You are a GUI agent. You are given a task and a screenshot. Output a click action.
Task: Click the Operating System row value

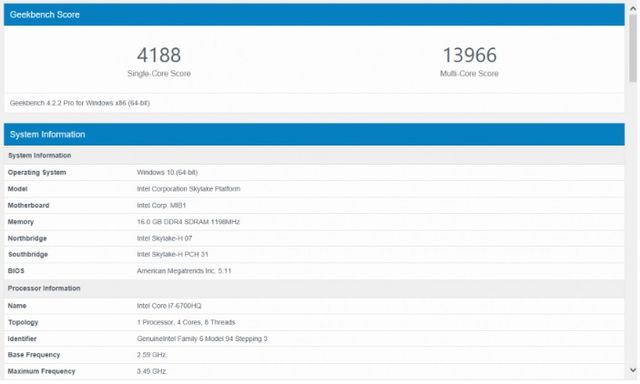click(x=167, y=173)
